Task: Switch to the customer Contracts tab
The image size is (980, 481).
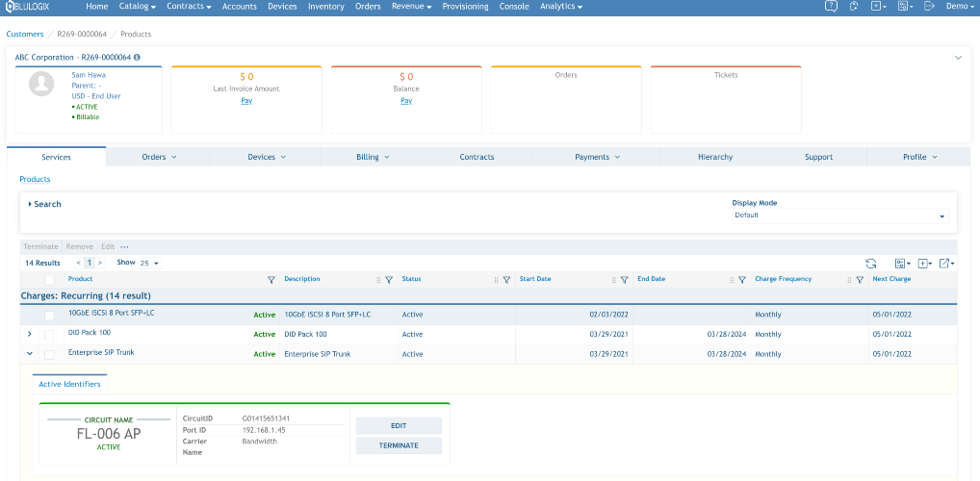Action: coord(477,157)
